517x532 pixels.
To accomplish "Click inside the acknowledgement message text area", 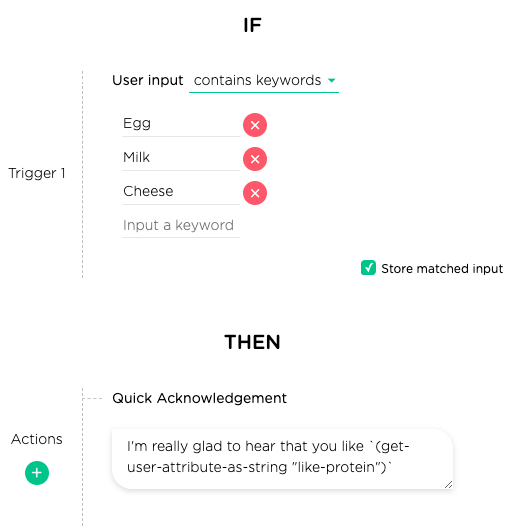I will coord(283,459).
